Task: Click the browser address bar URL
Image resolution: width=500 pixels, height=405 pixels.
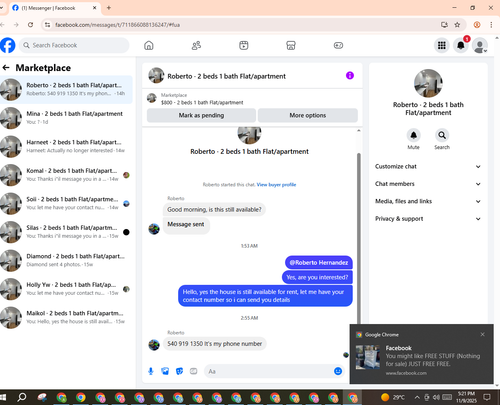Action: coord(117,25)
